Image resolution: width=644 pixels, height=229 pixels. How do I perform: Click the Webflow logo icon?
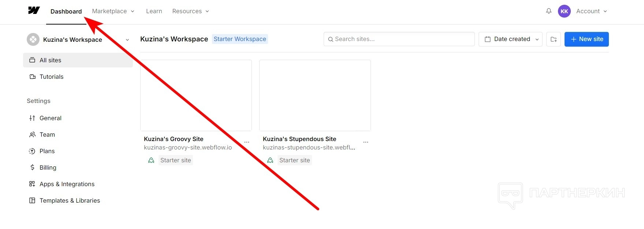click(34, 11)
